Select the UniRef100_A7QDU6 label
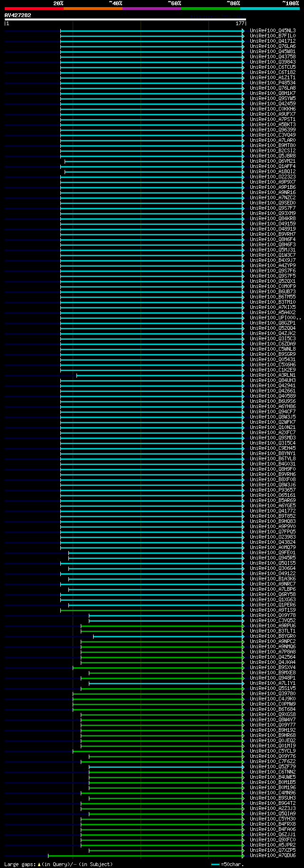Image resolution: width=304 pixels, height=868 pixels. 273,856
